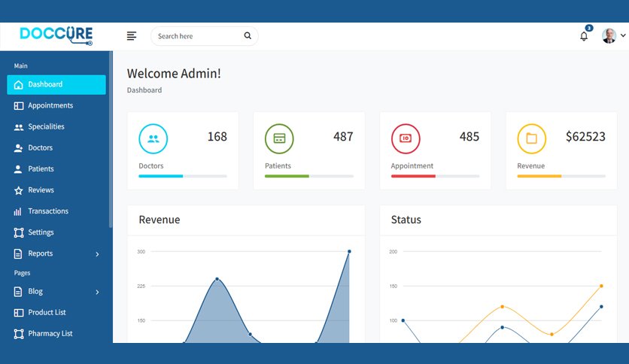
Task: Click the notification count badge
Action: click(x=589, y=28)
